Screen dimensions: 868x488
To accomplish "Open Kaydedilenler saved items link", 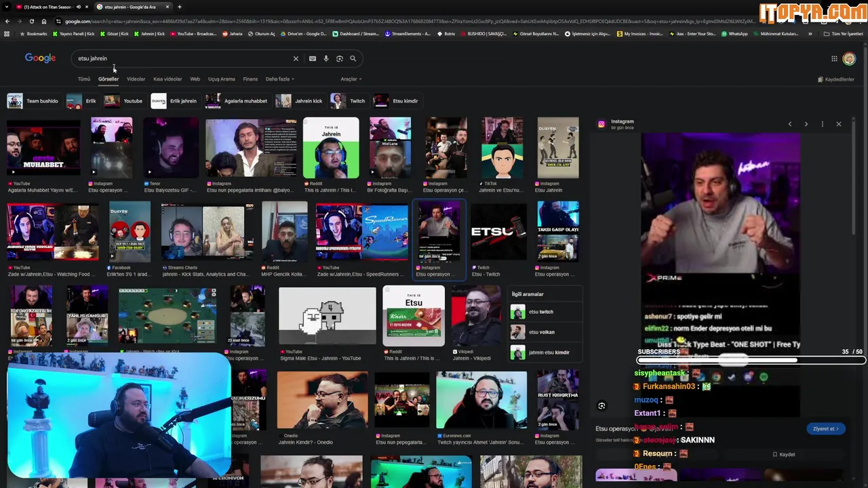I will [835, 79].
